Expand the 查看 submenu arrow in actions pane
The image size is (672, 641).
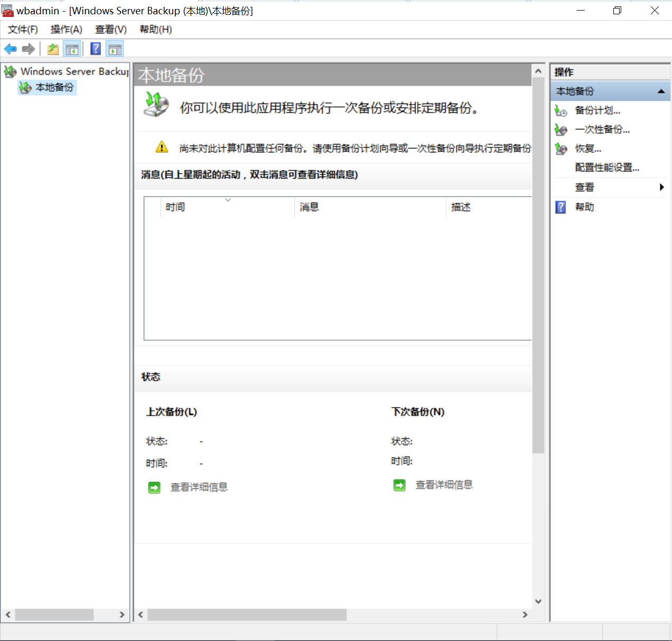click(x=661, y=187)
